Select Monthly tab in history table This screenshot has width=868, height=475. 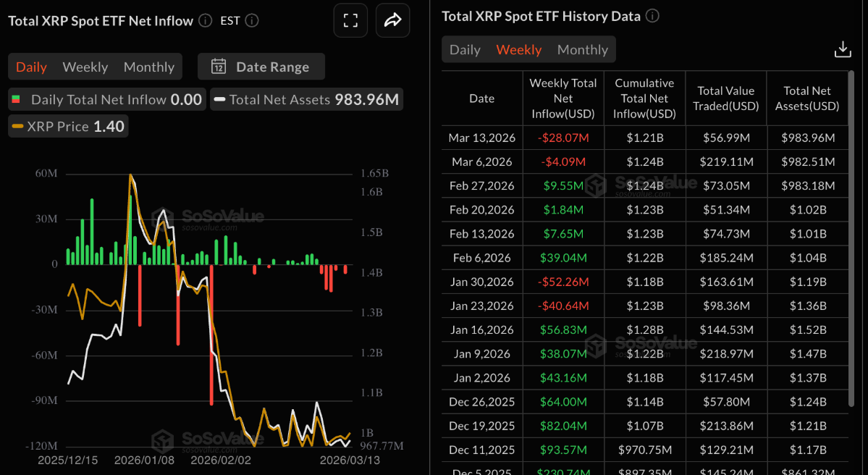pyautogui.click(x=582, y=49)
